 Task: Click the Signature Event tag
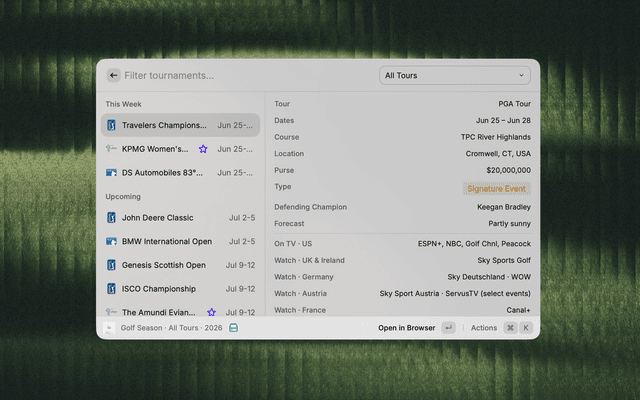click(x=496, y=189)
